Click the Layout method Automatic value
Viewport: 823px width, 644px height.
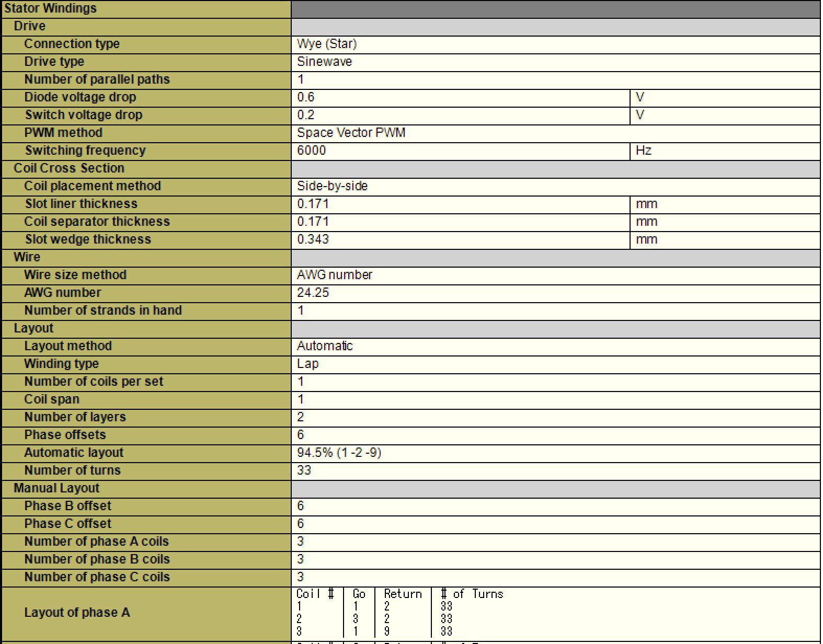coord(325,346)
